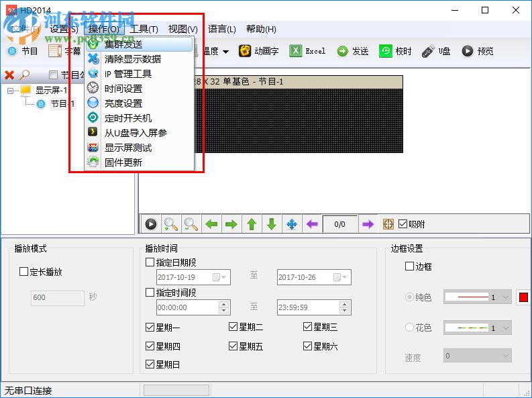
Task: Enable the 边框 checkbox
Action: 409,266
